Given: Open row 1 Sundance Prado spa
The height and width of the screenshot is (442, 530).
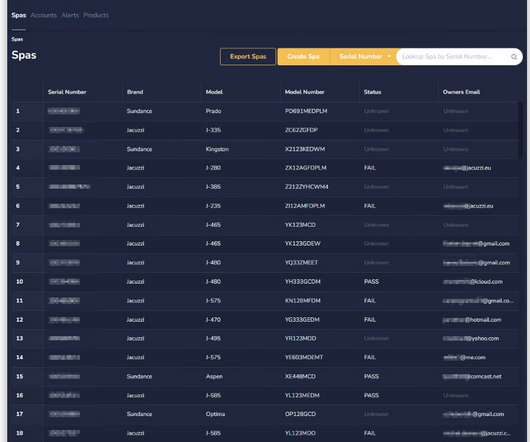Looking at the screenshot, I should [x=266, y=111].
